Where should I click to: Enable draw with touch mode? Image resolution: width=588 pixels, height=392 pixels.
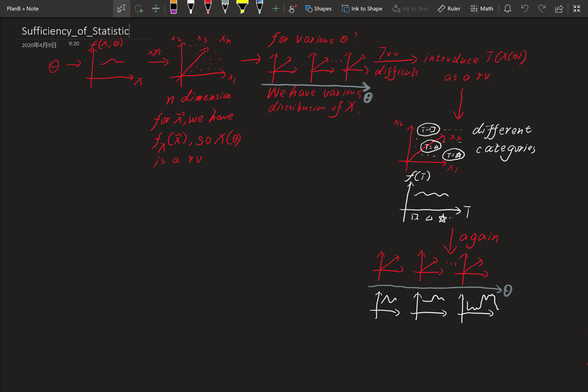coord(292,8)
